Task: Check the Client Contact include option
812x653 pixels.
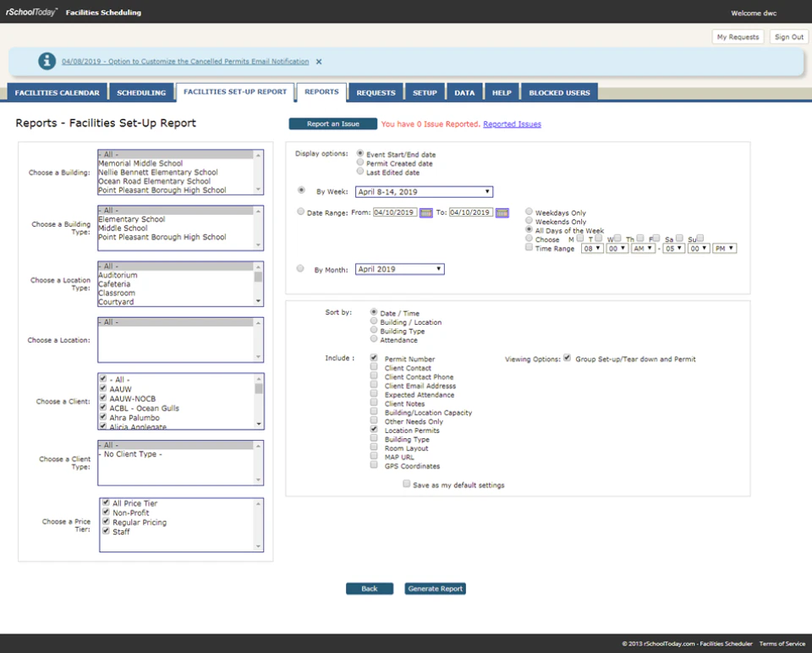Action: [374, 368]
